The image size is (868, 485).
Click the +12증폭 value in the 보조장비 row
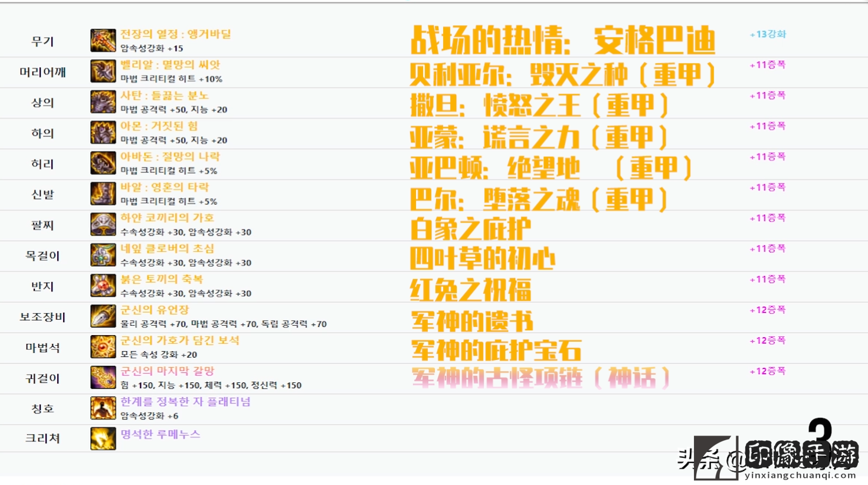pos(768,310)
